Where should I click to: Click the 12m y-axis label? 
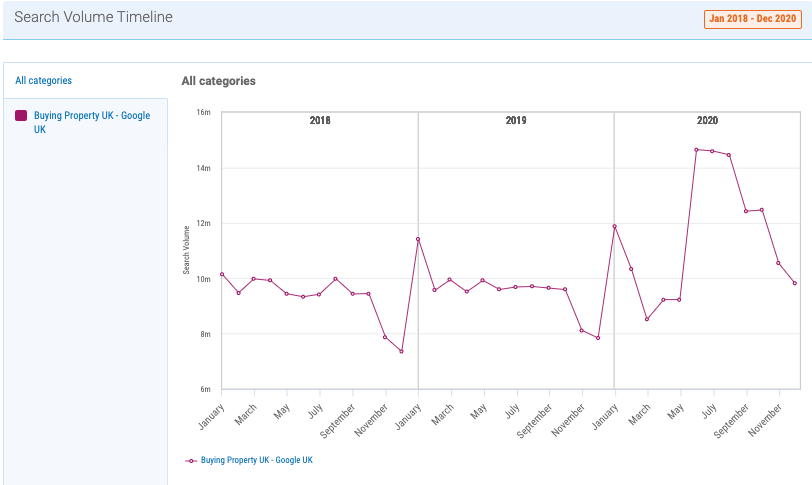coord(204,224)
